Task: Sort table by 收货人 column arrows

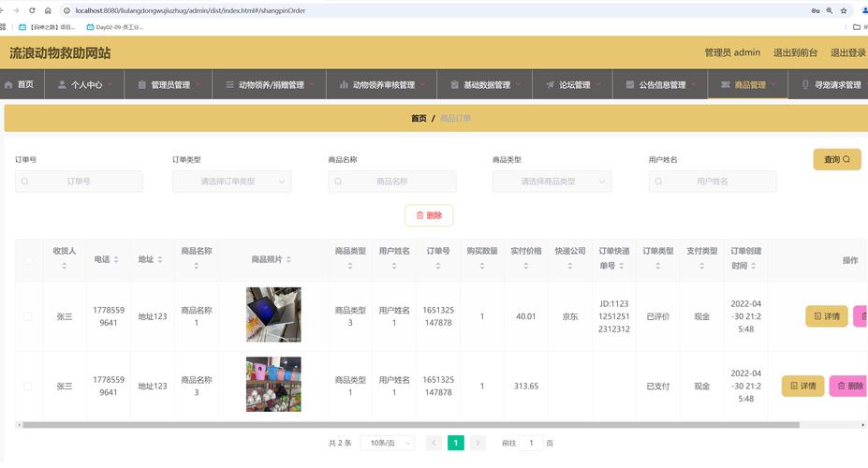Action: [x=65, y=266]
